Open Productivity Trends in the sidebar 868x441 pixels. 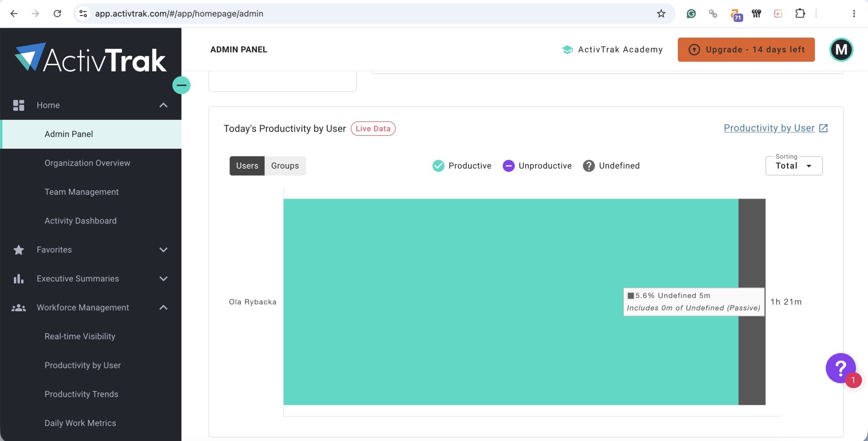click(91, 394)
